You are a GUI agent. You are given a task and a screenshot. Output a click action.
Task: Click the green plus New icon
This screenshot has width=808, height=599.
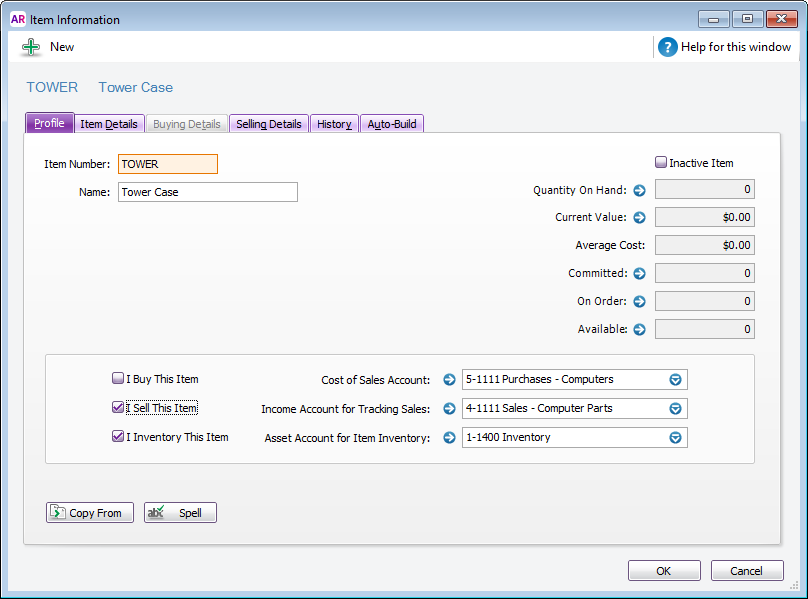31,47
